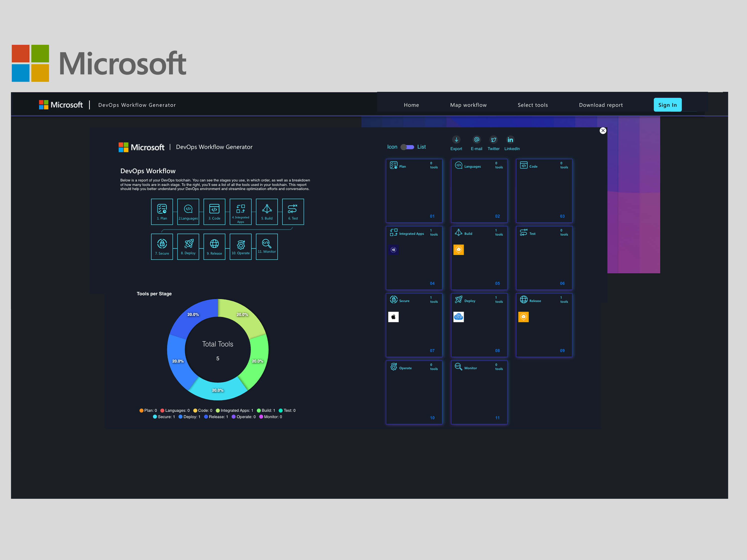Navigate to the Home link
The image size is (747, 560).
pos(411,105)
